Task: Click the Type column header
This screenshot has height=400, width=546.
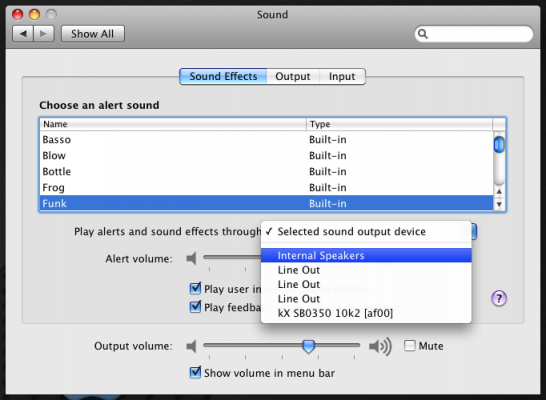Action: pos(399,124)
